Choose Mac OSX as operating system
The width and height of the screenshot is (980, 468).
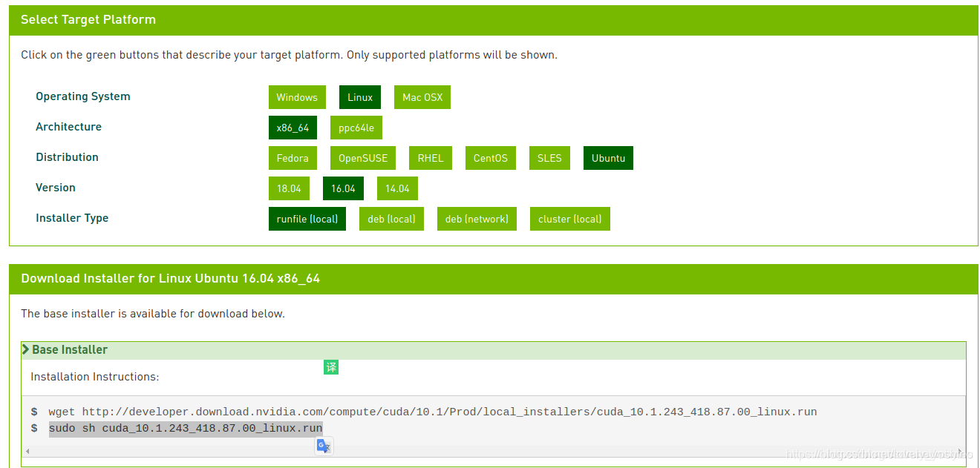pyautogui.click(x=422, y=97)
